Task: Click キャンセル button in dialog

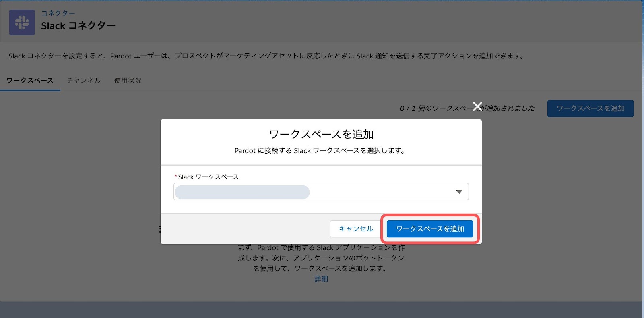Action: [x=356, y=229]
